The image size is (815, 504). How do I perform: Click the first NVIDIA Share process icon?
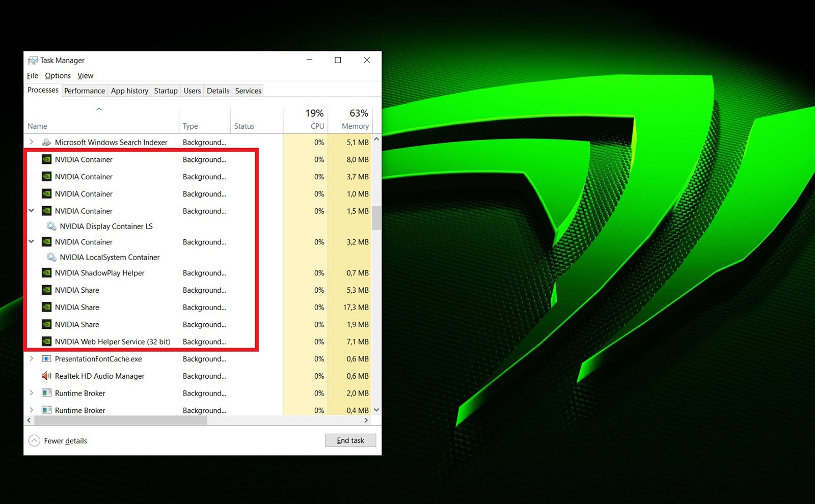46,290
